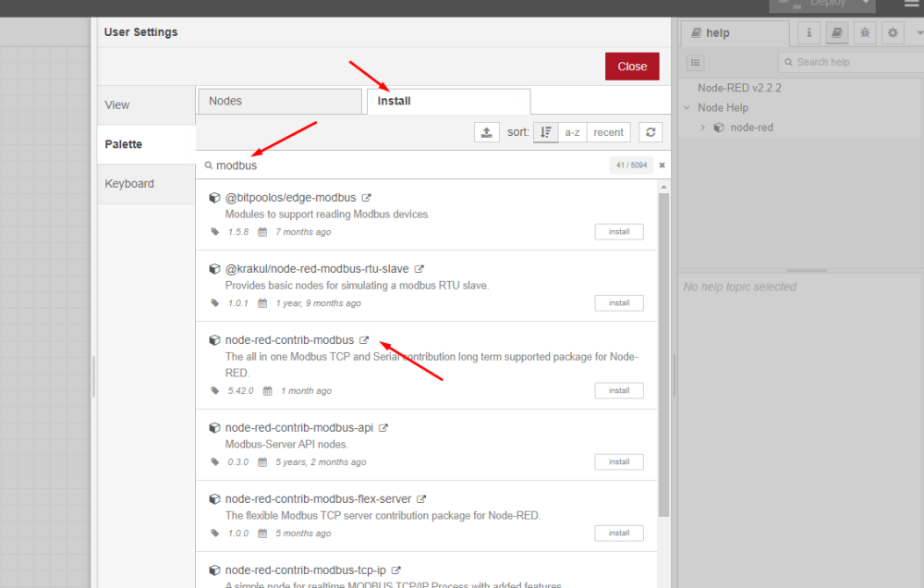Viewport: 924px width, 588px height.
Task: Click the sidebar drop-down arrow at far right
Action: tap(920, 33)
